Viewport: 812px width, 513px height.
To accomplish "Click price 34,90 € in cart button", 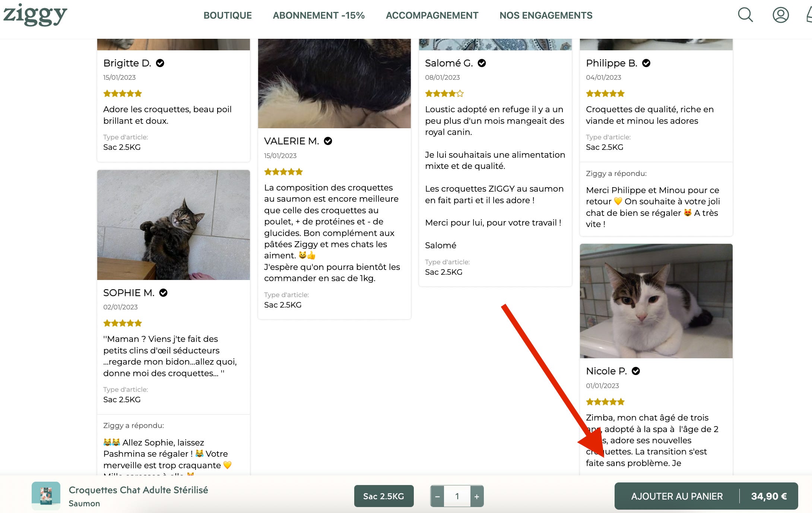I will [769, 496].
